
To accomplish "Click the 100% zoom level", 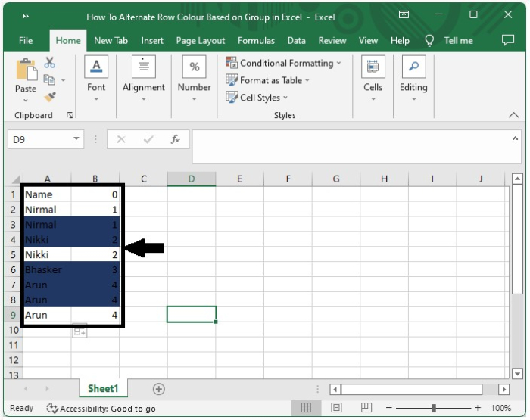I will 500,408.
